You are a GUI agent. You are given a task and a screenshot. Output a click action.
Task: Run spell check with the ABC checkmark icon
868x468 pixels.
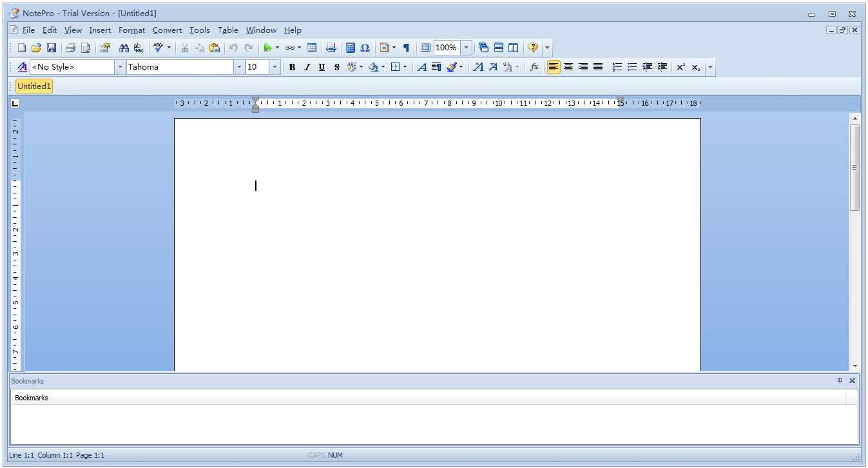(x=158, y=48)
